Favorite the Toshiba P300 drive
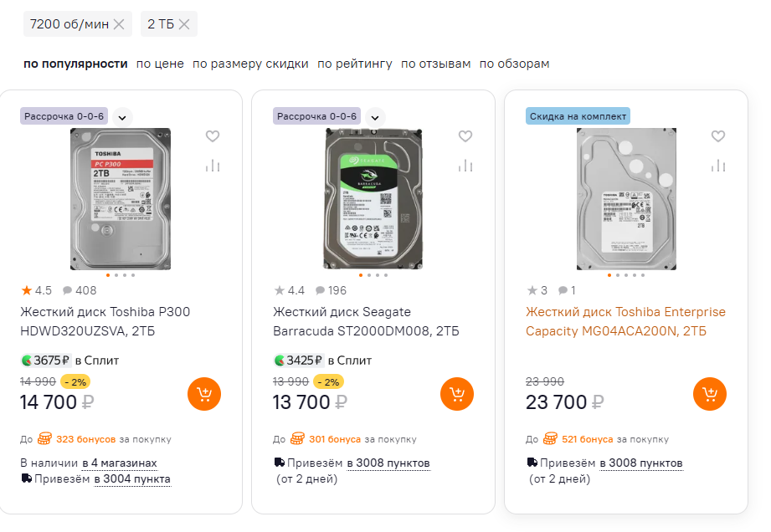Screen dimensions: 771x532 click(213, 136)
